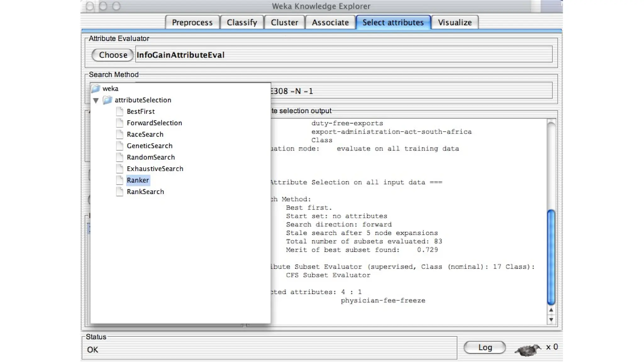Click the BestFirst file icon
Image resolution: width=644 pixels, height=362 pixels.
[119, 112]
